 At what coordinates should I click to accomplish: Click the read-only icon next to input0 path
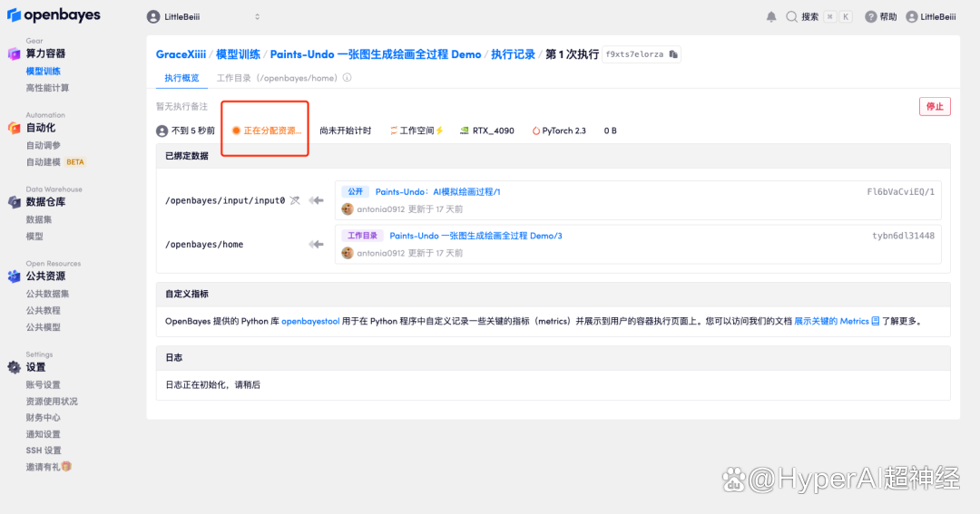coord(294,200)
